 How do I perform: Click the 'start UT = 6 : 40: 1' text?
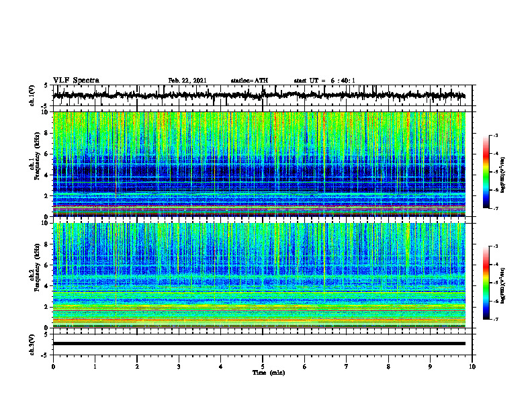tap(324, 81)
